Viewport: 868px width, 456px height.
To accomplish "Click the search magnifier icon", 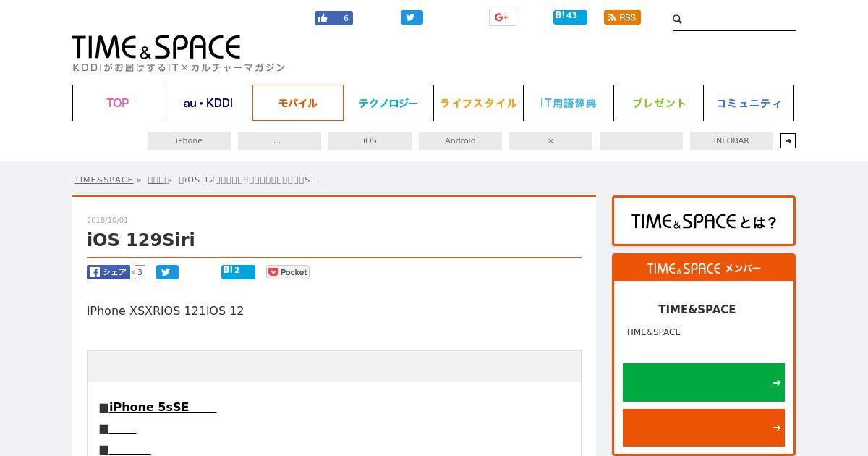I will point(678,20).
